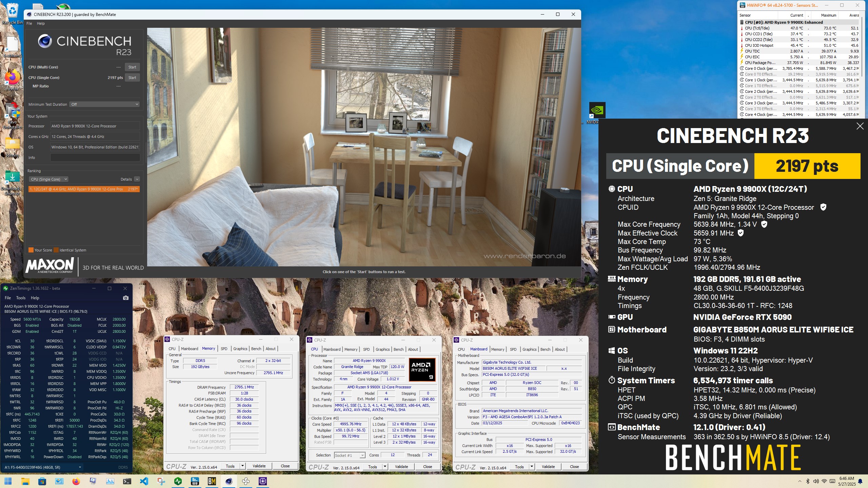Image resolution: width=868 pixels, height=488 pixels.
Task: Click the touch keyboard tray icon
Action: tap(832, 481)
